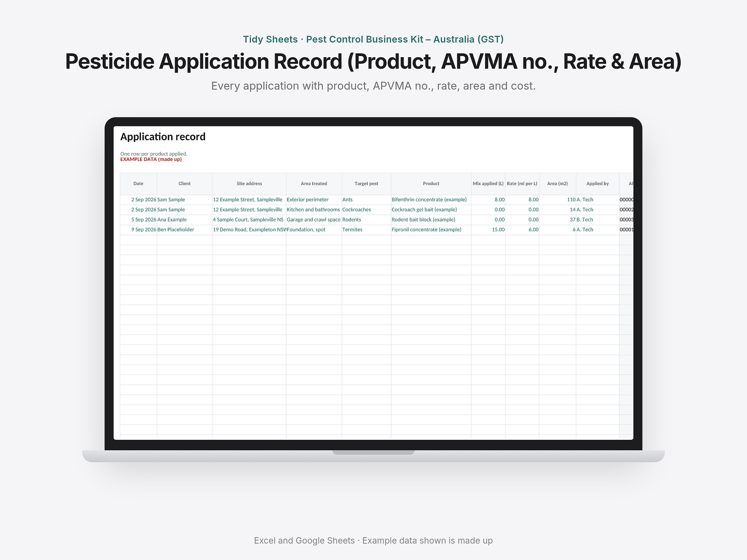This screenshot has width=747, height=560.
Task: Click the Fipronil concentrate (example) cell
Action: tap(431, 230)
